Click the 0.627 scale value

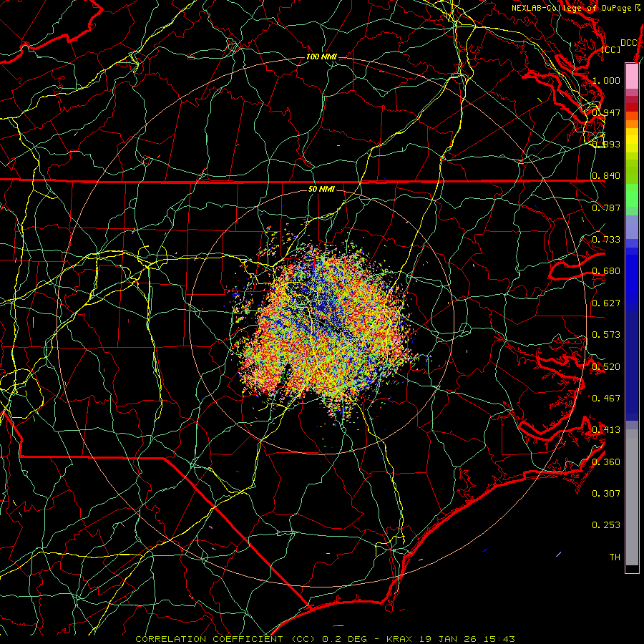click(x=606, y=303)
